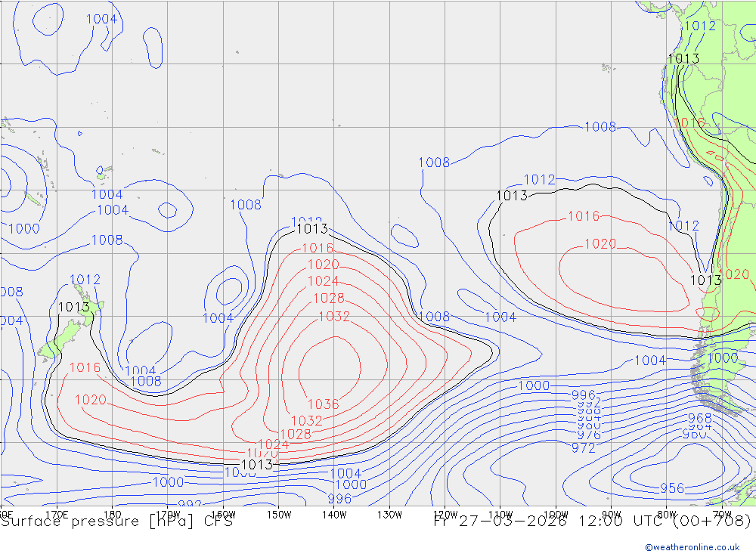Click the 972 isobar label
The image size is (756, 554).
[584, 448]
